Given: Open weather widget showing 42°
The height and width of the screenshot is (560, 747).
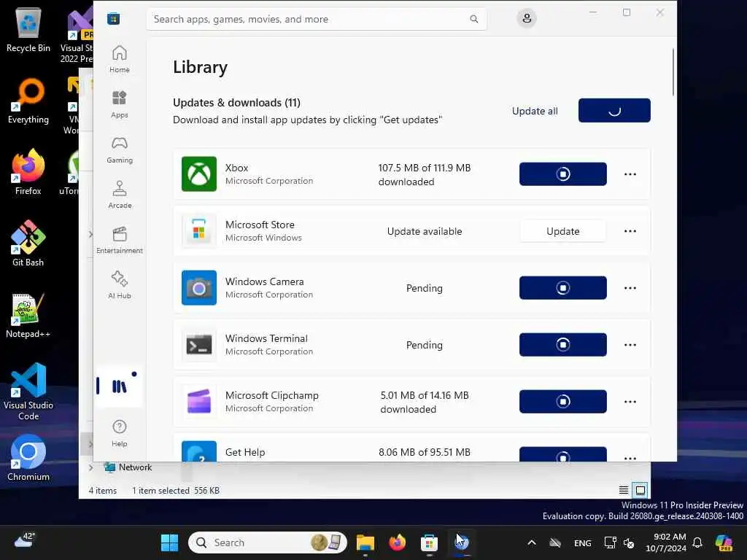Looking at the screenshot, I should click(25, 540).
